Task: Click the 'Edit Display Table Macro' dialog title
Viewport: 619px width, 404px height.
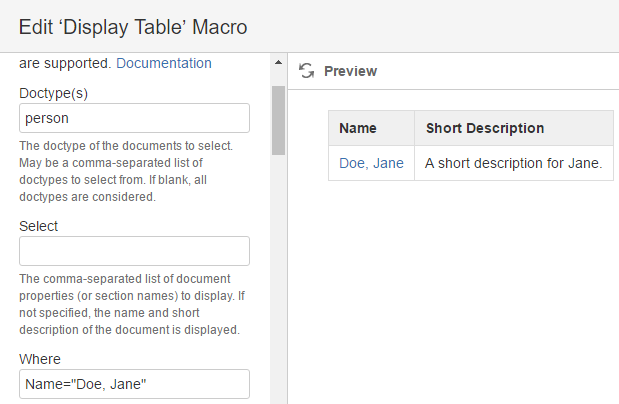Action: [133, 26]
